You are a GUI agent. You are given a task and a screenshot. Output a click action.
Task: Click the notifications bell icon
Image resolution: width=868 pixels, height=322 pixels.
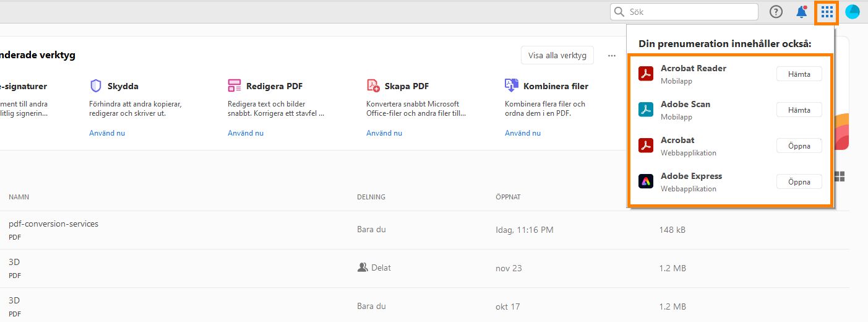point(802,12)
